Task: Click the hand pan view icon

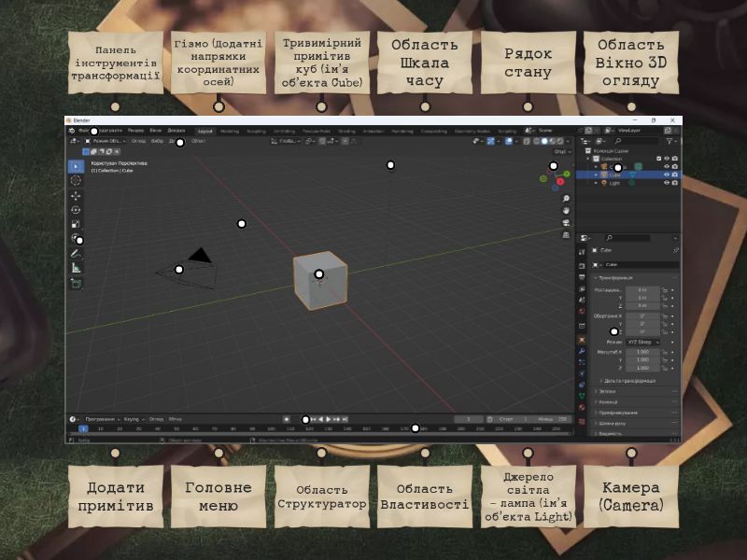Action: [566, 210]
